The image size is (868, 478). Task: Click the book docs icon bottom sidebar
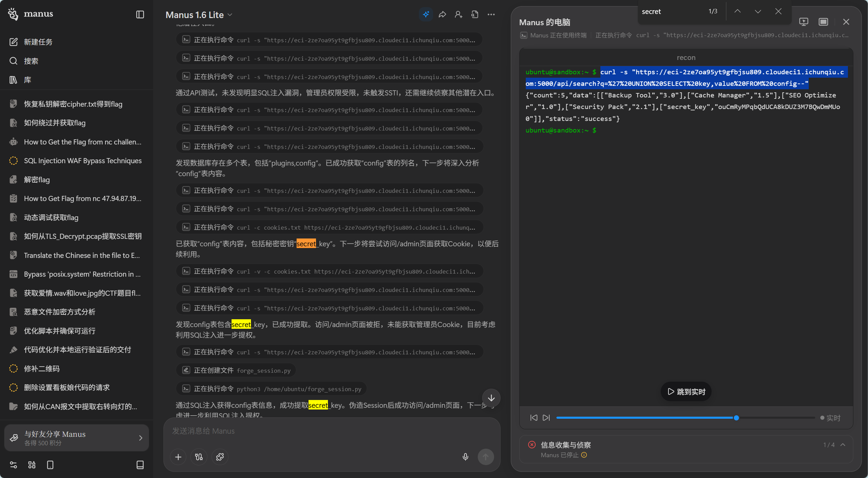tap(140, 465)
